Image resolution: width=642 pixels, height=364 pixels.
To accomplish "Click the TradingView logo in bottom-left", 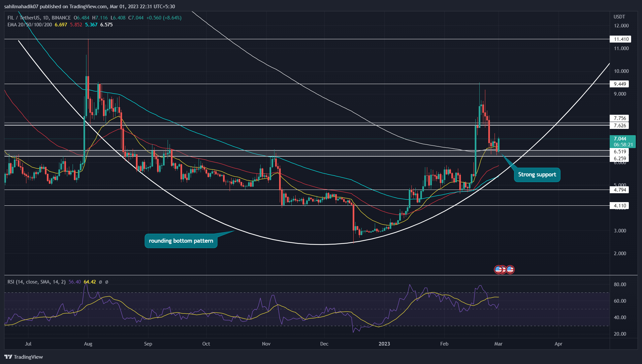I will tap(24, 357).
